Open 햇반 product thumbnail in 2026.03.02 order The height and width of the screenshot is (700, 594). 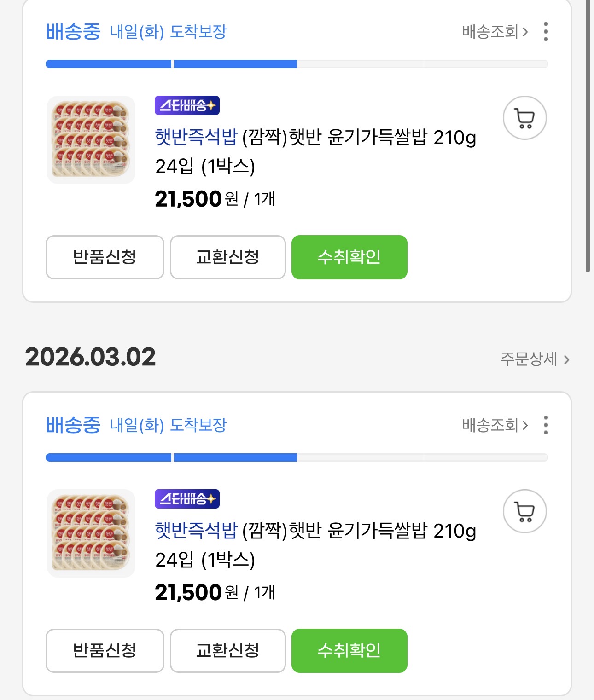click(91, 533)
